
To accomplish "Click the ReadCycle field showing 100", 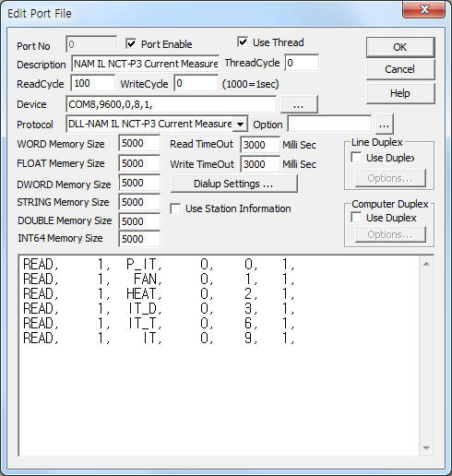I will coord(92,83).
